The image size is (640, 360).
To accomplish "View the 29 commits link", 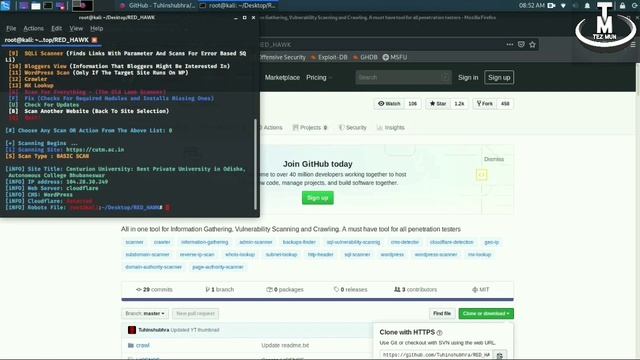I will (x=154, y=289).
